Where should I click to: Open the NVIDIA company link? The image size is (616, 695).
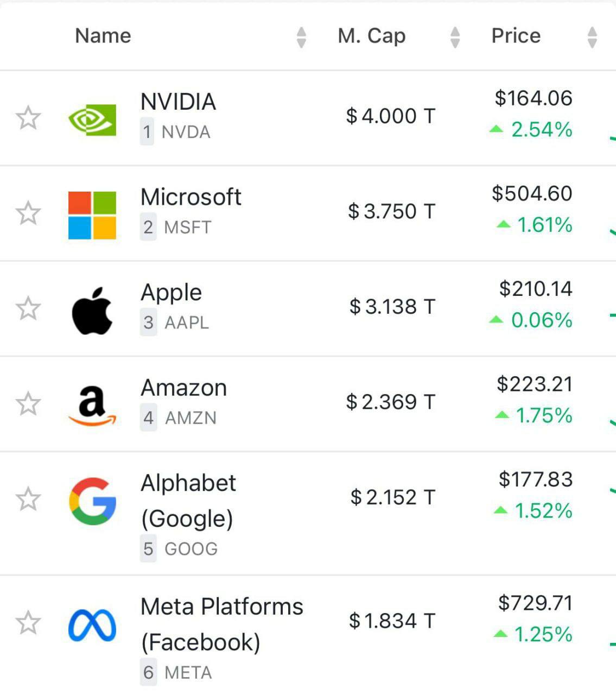[x=178, y=102]
